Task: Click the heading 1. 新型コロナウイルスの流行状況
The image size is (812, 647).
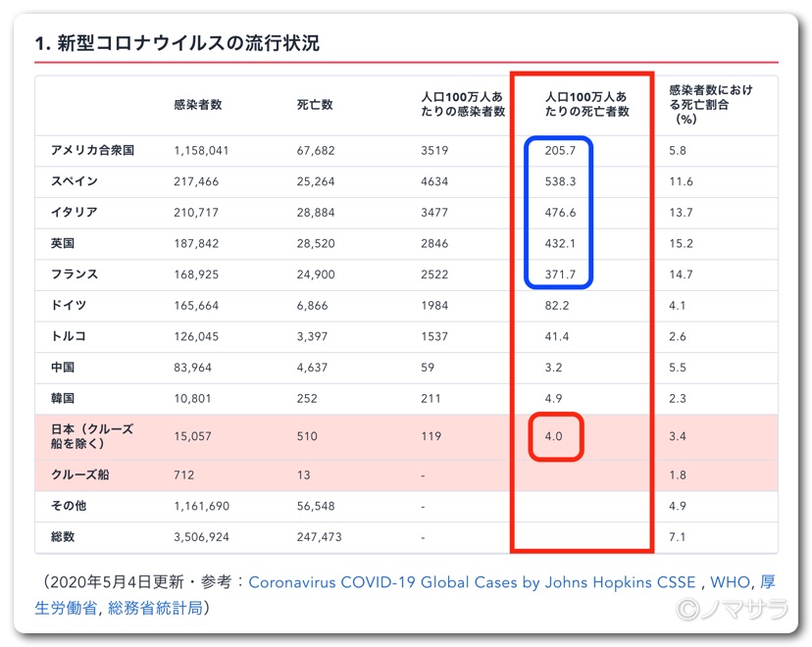Action: point(177,43)
